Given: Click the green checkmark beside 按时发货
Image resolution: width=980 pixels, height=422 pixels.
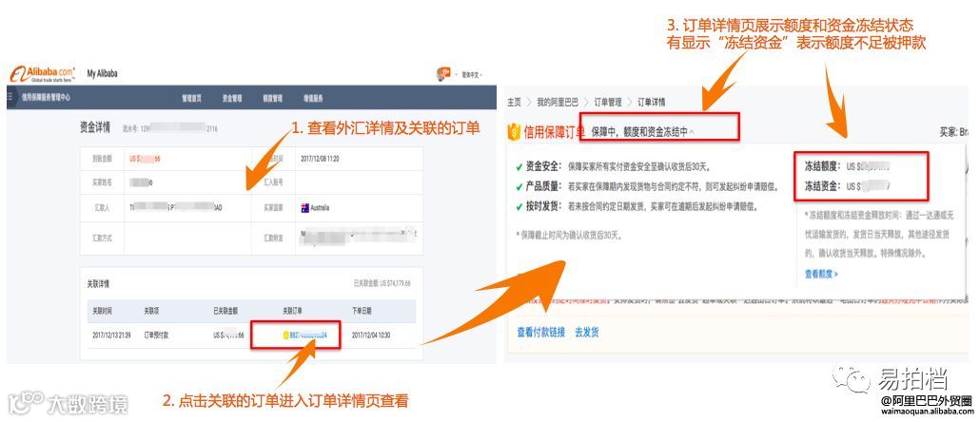Looking at the screenshot, I should [519, 206].
